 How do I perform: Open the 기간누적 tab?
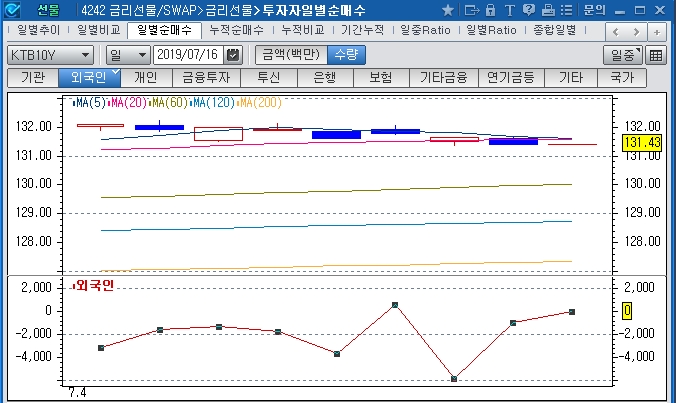pyautogui.click(x=363, y=30)
